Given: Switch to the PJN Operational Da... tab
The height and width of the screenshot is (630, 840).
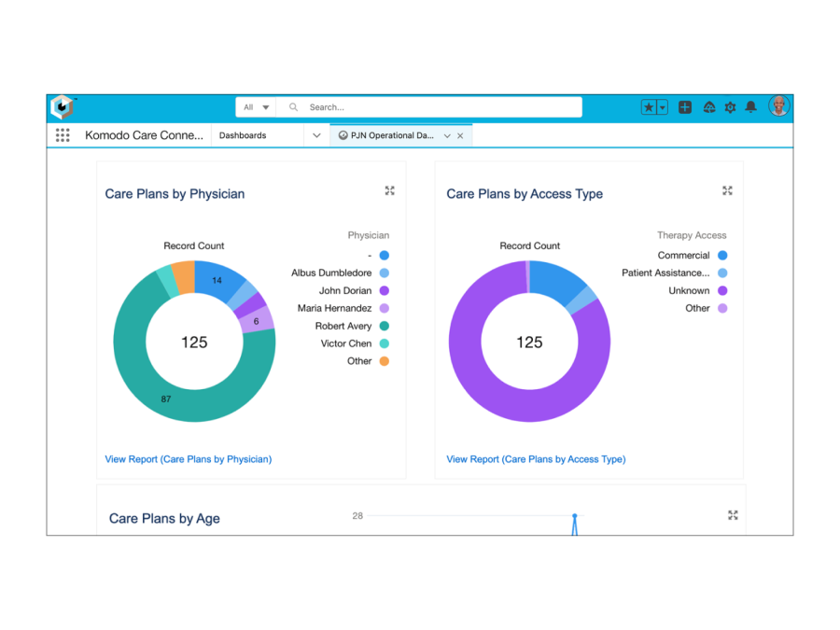Looking at the screenshot, I should [392, 135].
